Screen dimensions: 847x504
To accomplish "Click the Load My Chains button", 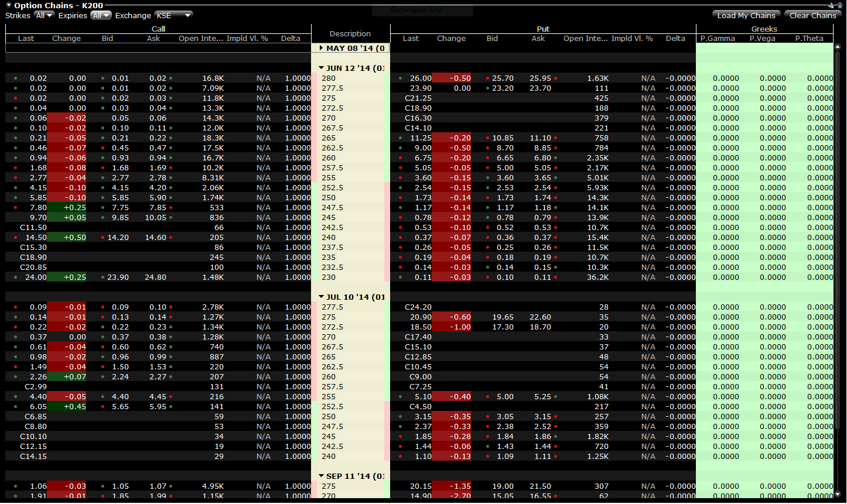I will click(746, 15).
